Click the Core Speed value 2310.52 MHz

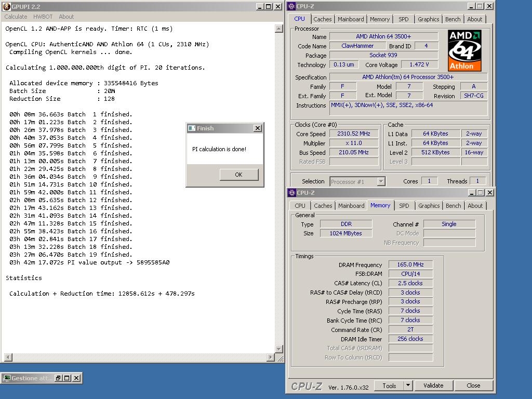[353, 134]
